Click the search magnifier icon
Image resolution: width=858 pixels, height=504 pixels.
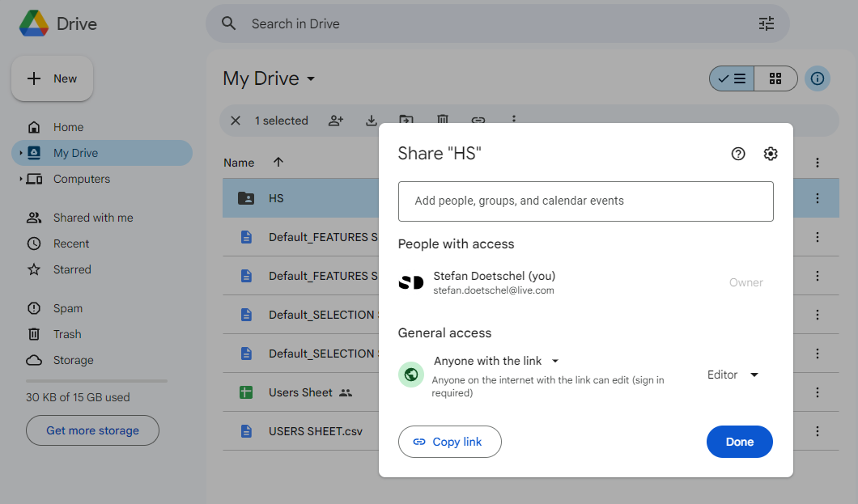click(229, 23)
